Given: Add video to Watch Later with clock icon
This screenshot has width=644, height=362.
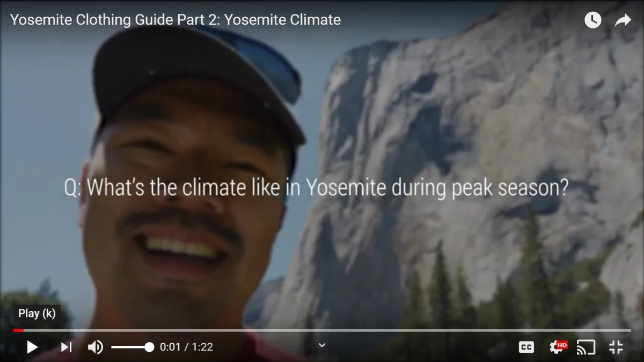Looking at the screenshot, I should click(x=592, y=20).
